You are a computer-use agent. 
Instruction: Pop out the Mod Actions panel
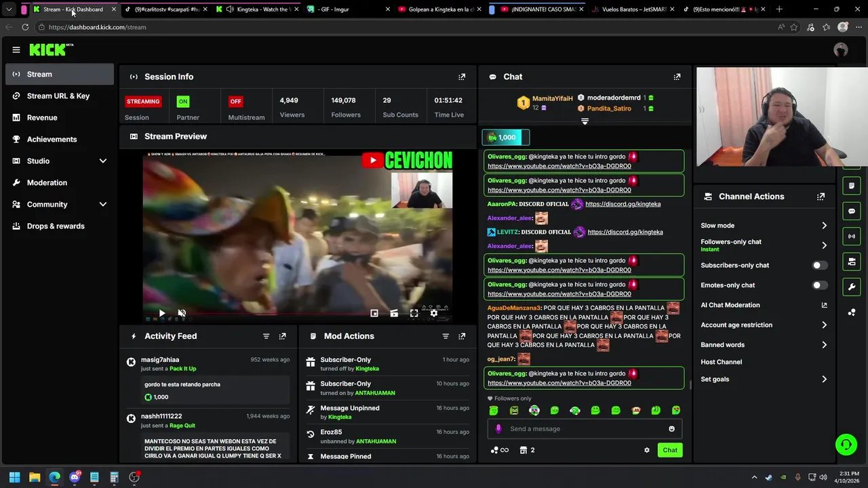pos(462,336)
